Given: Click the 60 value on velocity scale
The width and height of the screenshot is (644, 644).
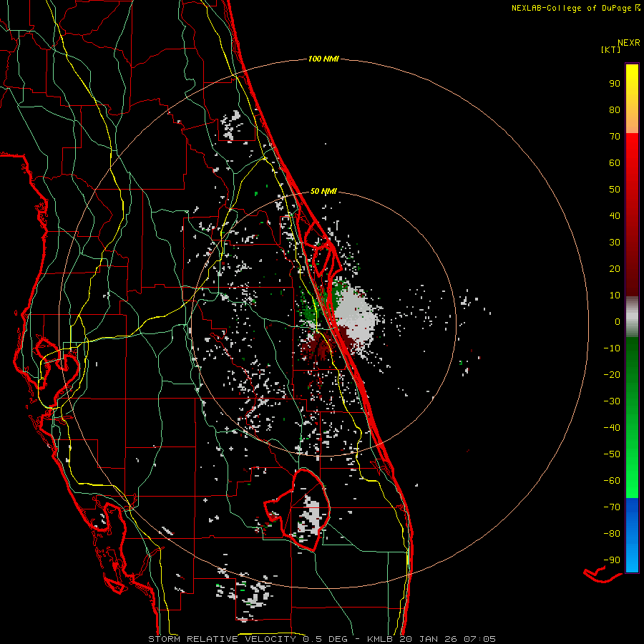Looking at the screenshot, I should (615, 162).
